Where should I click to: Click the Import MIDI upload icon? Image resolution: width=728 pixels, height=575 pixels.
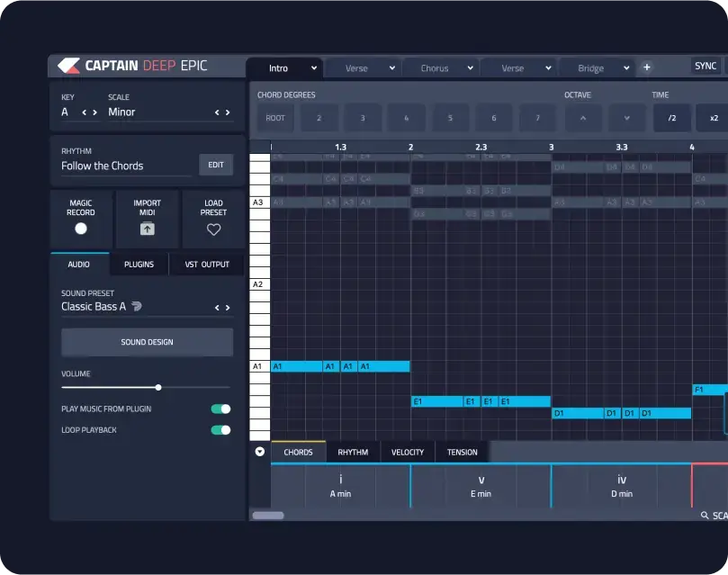point(147,229)
